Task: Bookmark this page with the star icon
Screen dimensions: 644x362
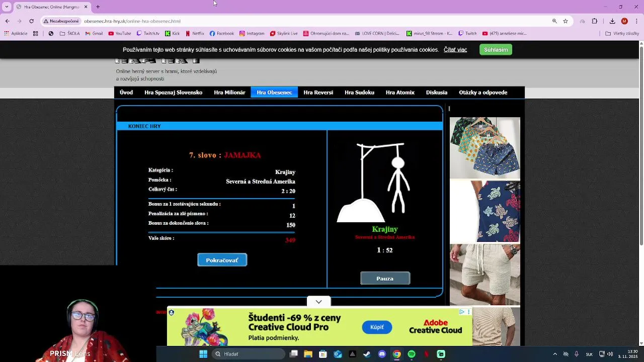Action: pyautogui.click(x=566, y=21)
